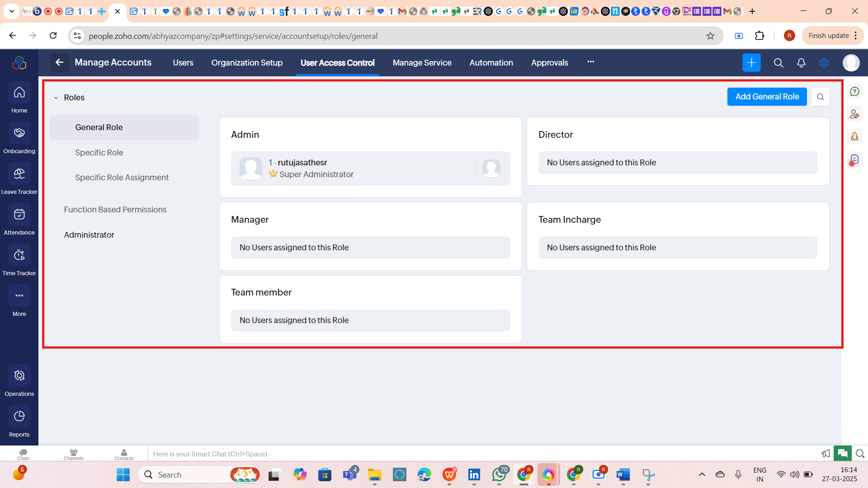
Task: Reload the page
Action: coord(53,36)
